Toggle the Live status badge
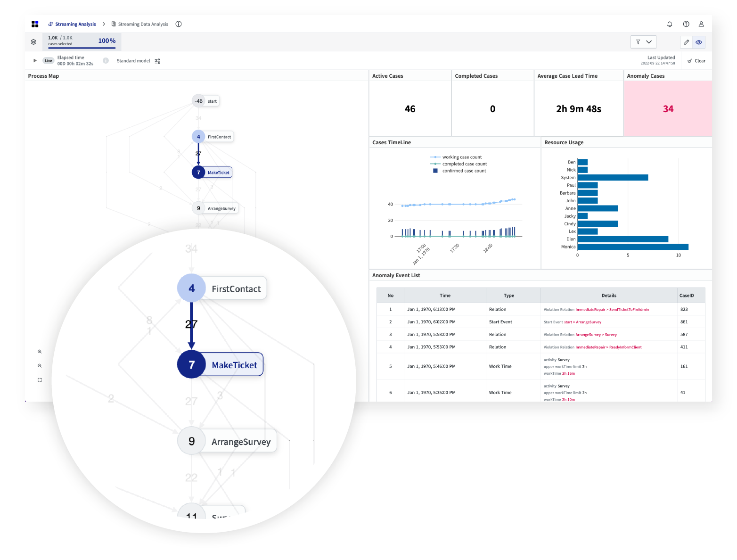The width and height of the screenshot is (737, 560). [x=48, y=61]
